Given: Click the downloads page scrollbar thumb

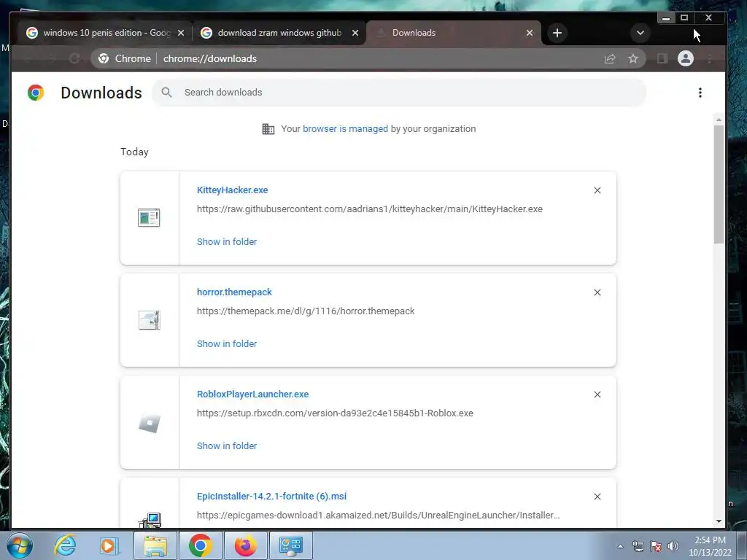Looking at the screenshot, I should [x=719, y=184].
